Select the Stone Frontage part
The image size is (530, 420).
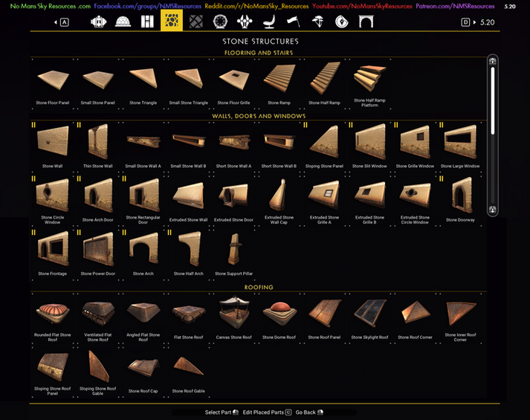coord(53,254)
